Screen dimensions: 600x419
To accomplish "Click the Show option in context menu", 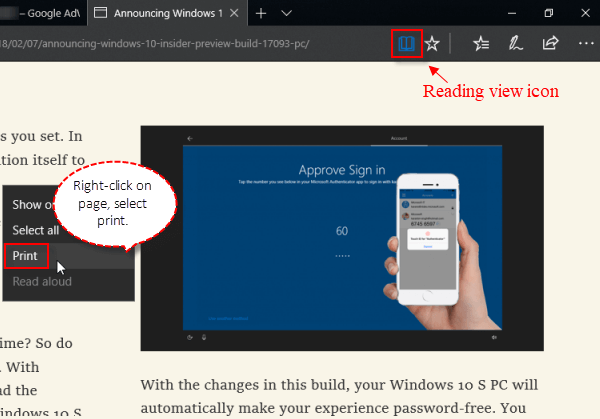I will pyautogui.click(x=69, y=204).
